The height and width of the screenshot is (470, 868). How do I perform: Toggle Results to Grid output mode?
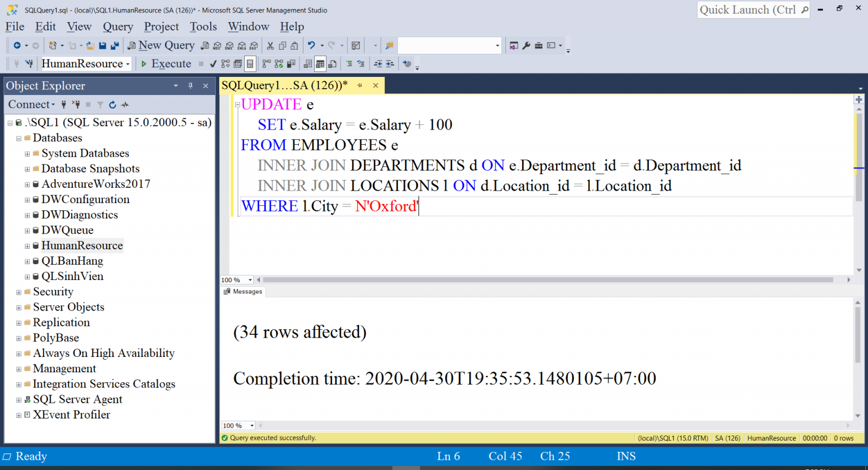click(320, 64)
